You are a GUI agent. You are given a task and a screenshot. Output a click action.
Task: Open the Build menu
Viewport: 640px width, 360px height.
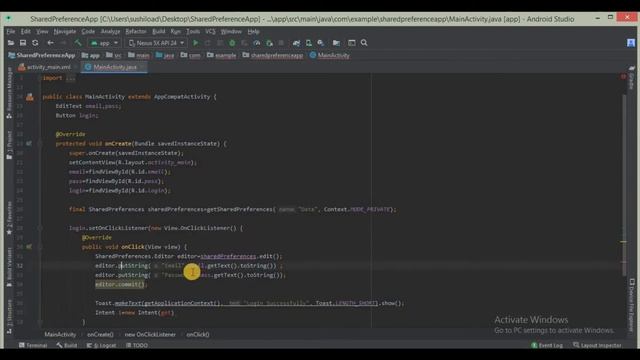tap(159, 31)
